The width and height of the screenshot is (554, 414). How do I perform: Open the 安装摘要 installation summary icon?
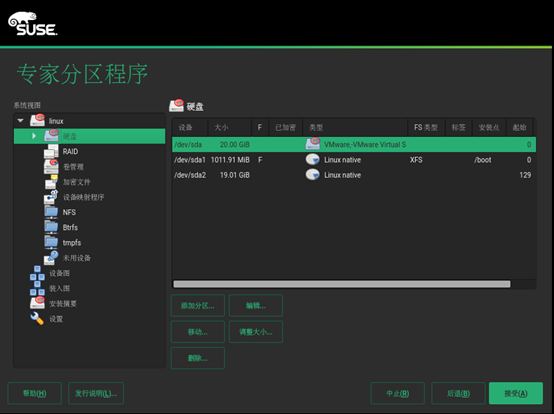[x=37, y=303]
